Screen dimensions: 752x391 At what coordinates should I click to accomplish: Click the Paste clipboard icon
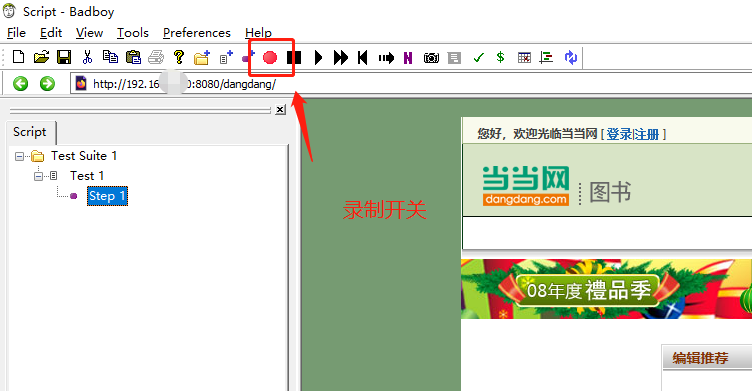[133, 57]
